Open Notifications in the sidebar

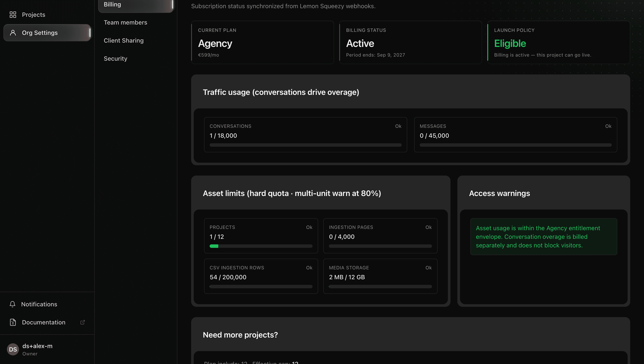point(47,304)
